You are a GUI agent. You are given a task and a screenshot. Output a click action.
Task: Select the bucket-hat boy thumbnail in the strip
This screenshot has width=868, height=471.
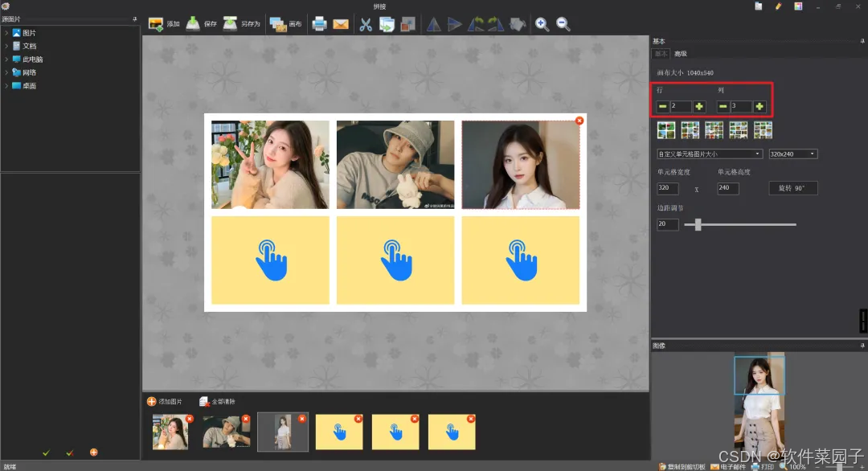coord(227,432)
